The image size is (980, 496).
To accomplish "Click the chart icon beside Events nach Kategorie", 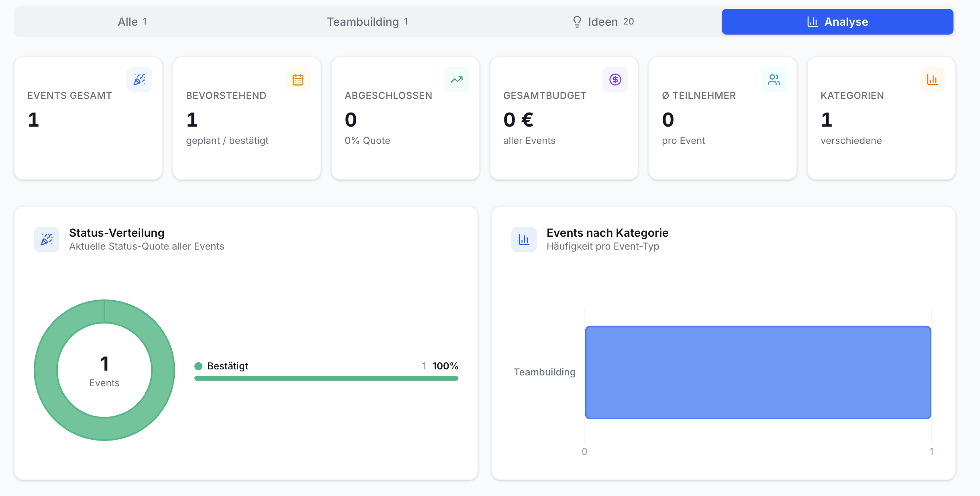I will 524,240.
